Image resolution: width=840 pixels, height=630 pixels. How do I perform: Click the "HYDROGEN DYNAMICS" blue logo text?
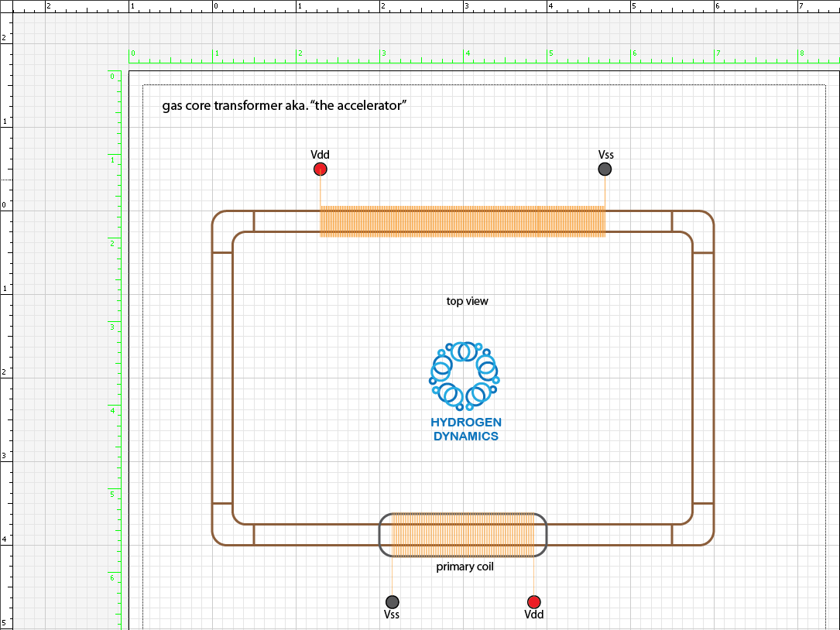point(465,430)
